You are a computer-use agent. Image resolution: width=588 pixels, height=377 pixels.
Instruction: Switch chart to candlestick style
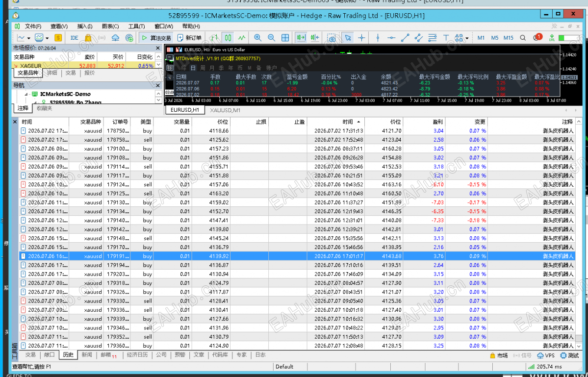pos(228,38)
